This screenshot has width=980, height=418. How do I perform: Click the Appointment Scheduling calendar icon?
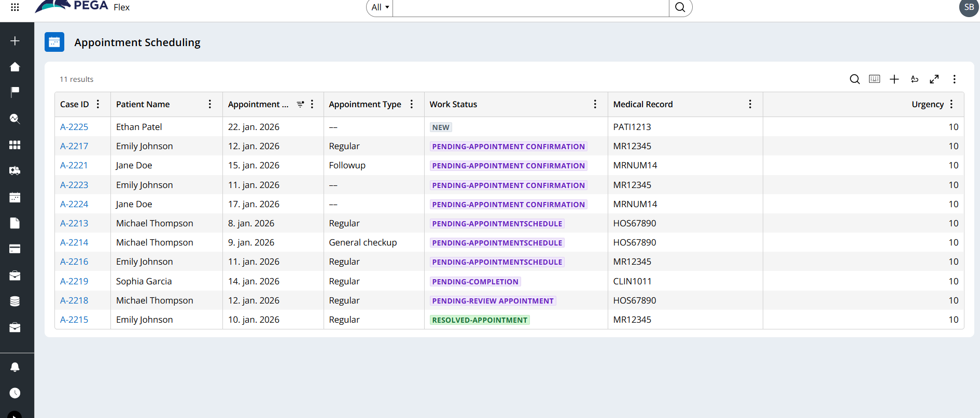tap(54, 42)
